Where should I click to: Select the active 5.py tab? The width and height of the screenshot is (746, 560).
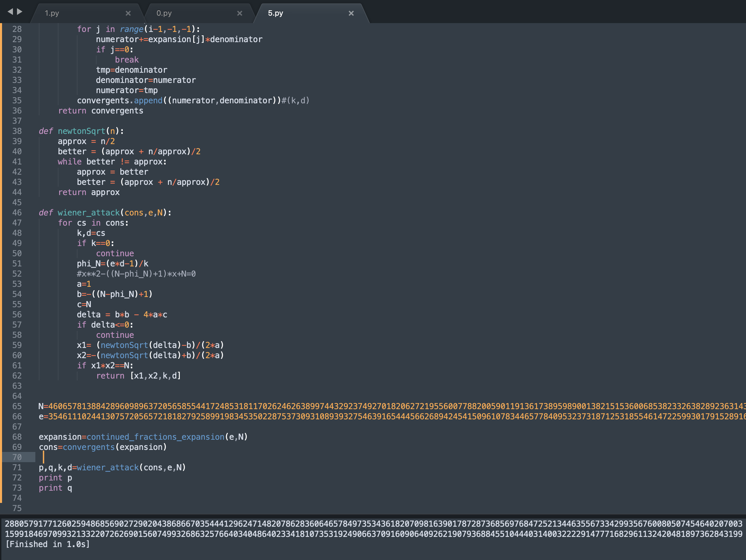(x=275, y=13)
